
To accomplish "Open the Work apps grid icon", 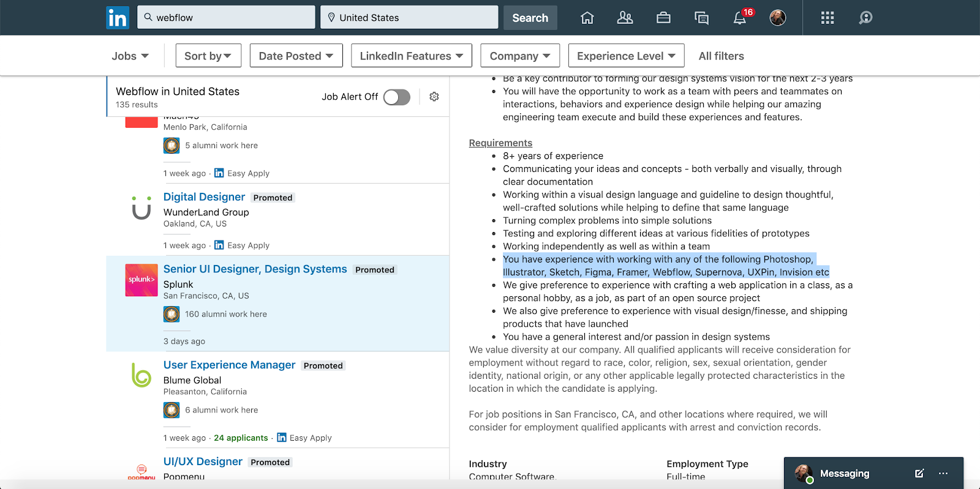I will point(827,18).
